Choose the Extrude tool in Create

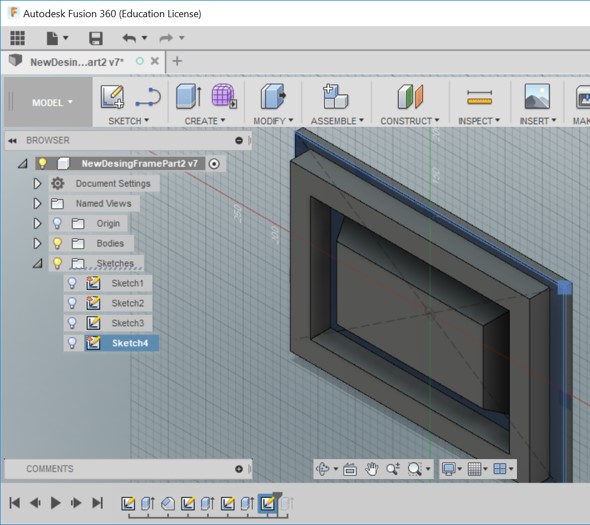[189, 96]
